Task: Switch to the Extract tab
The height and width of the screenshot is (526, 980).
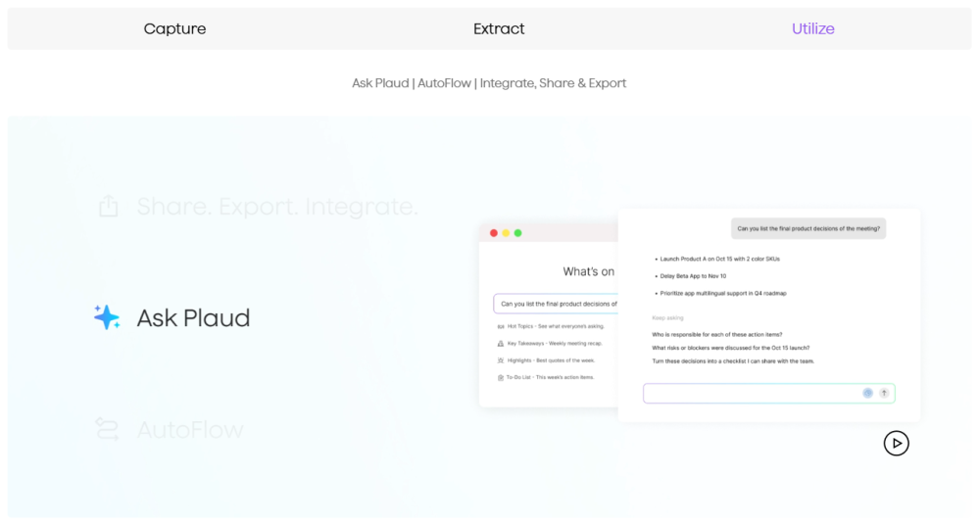Action: tap(499, 28)
